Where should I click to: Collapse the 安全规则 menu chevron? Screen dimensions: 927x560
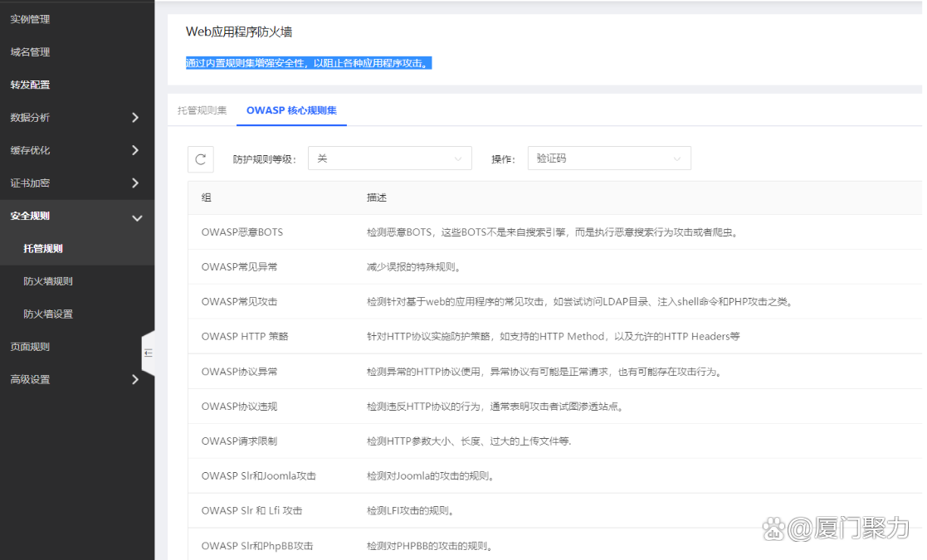(137, 217)
